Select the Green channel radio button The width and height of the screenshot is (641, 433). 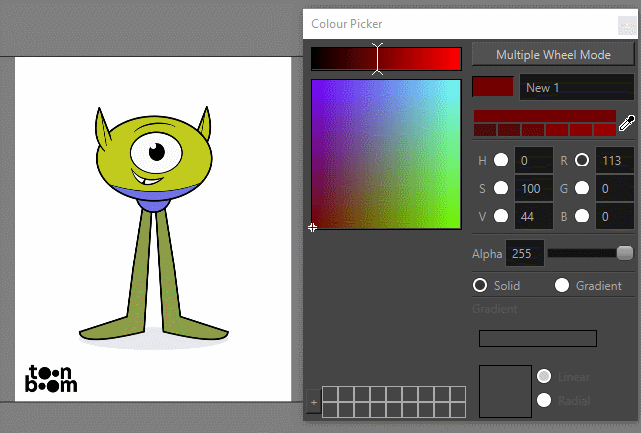coord(582,188)
